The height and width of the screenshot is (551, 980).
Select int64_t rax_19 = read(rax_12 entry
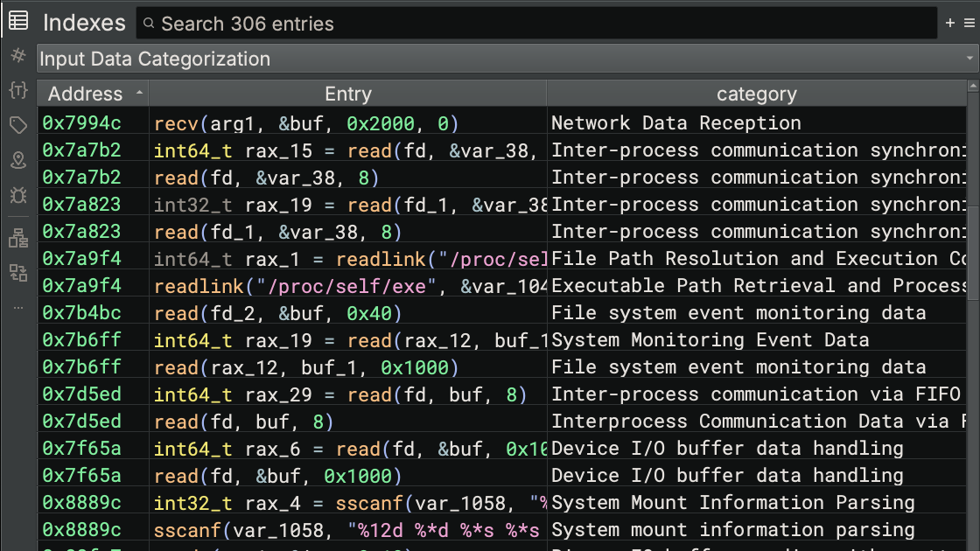349,340
